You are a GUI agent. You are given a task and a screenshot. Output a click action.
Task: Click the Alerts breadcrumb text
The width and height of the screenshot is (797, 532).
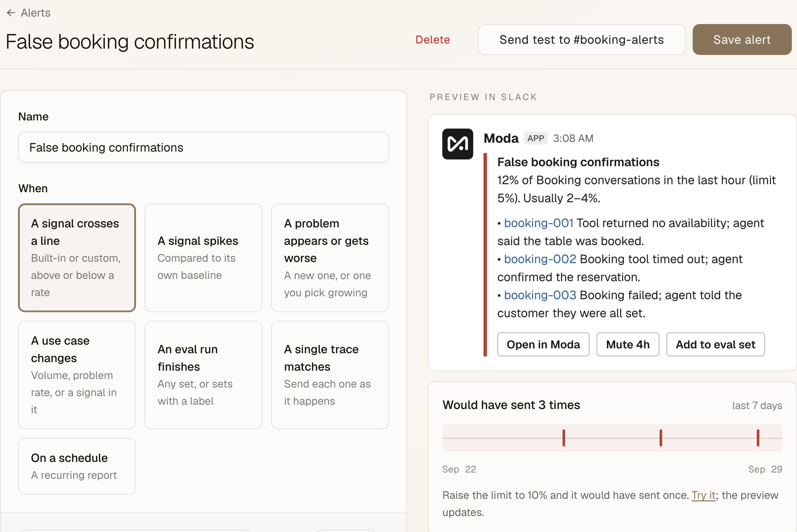click(x=35, y=13)
